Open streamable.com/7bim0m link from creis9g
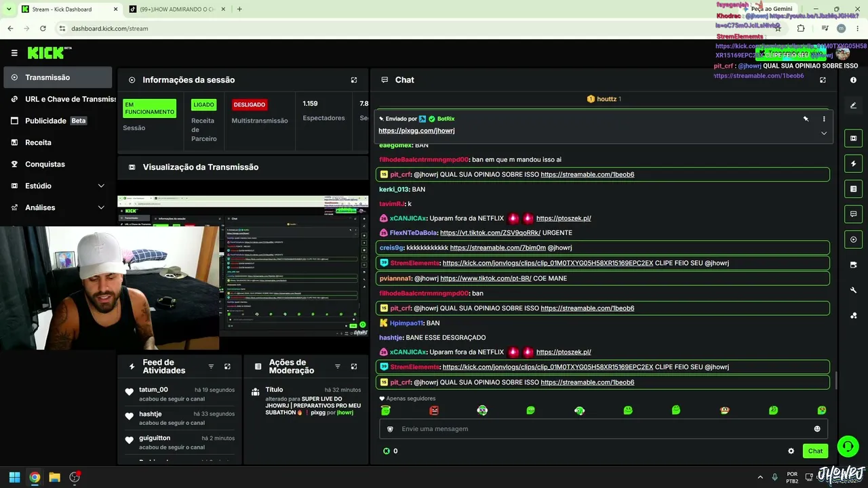This screenshot has width=868, height=488. point(497,248)
